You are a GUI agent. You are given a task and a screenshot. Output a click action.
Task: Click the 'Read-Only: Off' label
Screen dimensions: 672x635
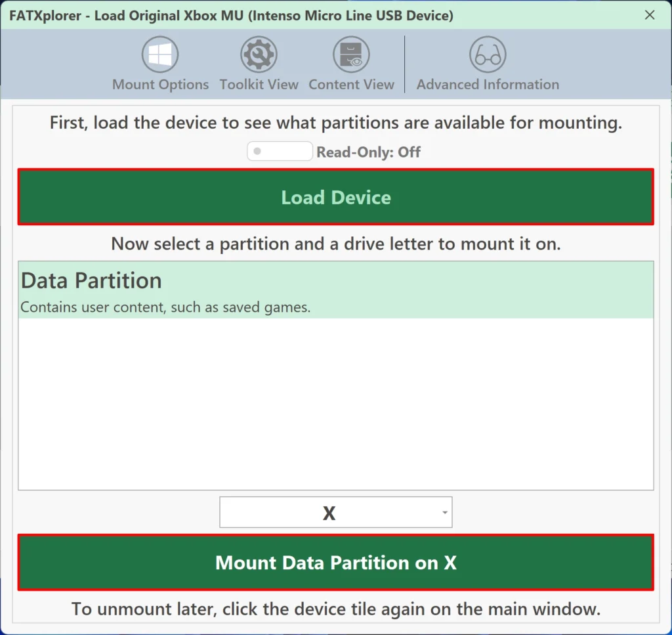(368, 152)
